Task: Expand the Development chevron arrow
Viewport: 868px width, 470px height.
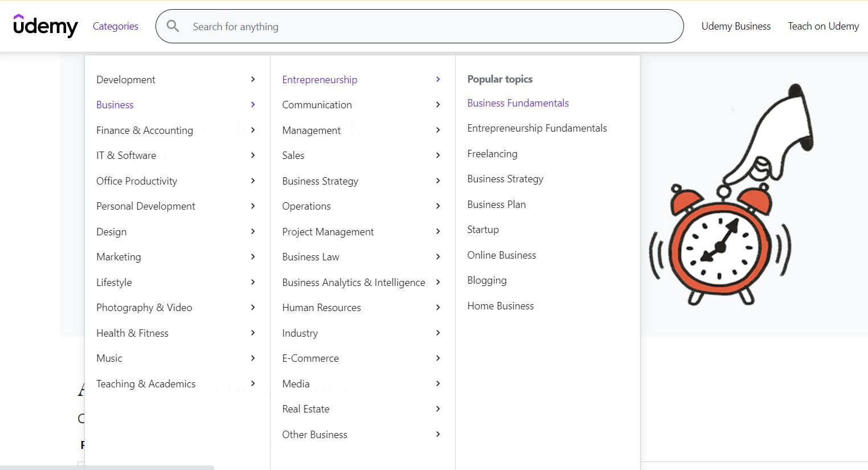Action: (x=253, y=79)
